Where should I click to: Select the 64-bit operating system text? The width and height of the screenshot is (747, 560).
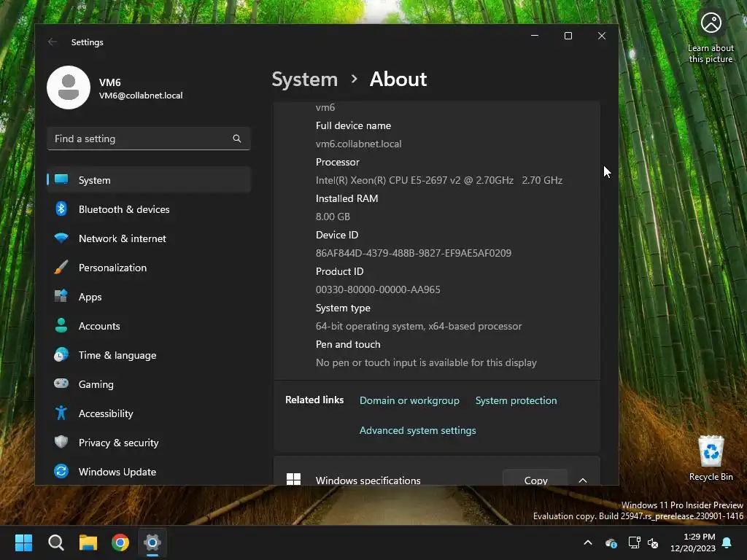point(418,326)
